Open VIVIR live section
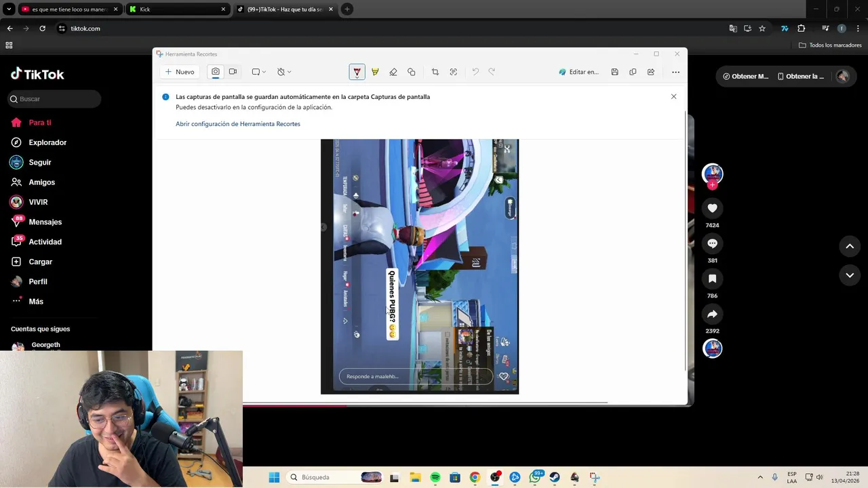The height and width of the screenshot is (488, 868). [x=29, y=202]
